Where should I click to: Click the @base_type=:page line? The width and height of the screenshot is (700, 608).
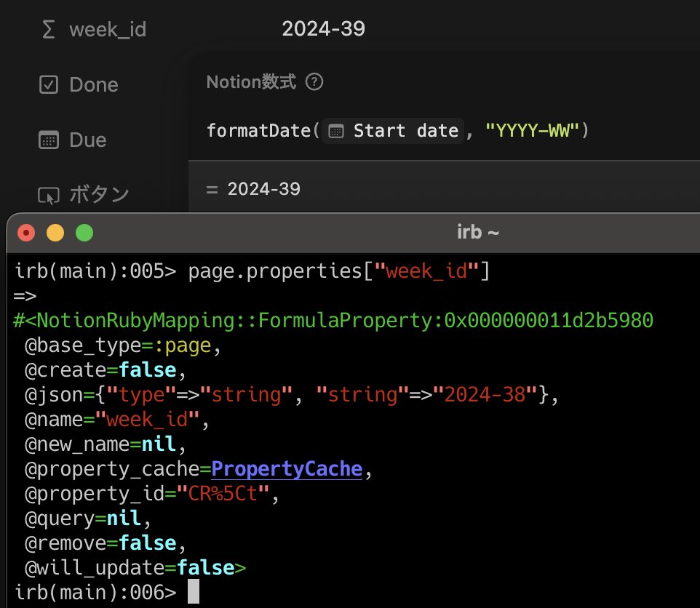[123, 345]
